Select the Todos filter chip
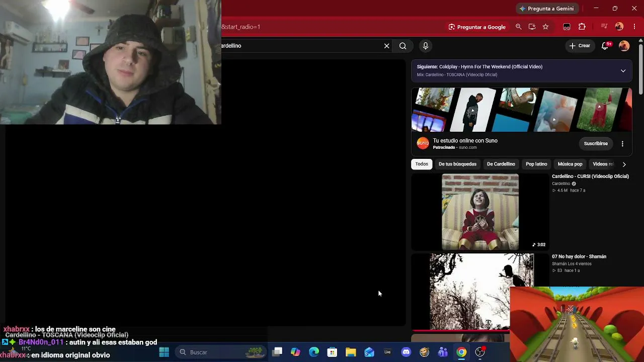Screen dimensions: 644x362 (x=422, y=164)
